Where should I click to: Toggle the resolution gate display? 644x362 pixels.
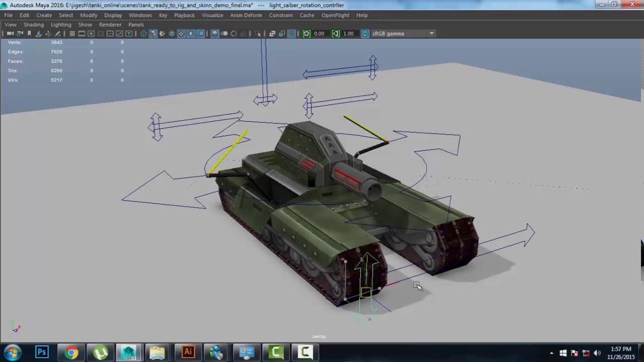tap(91, 34)
